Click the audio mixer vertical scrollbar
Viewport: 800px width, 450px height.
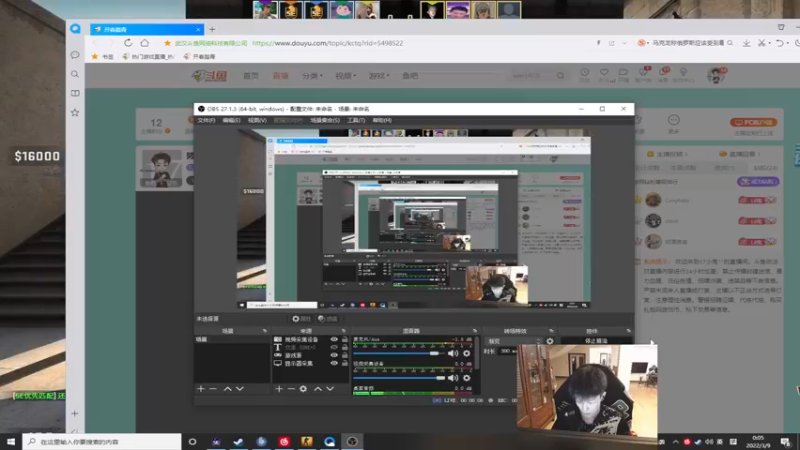477,352
